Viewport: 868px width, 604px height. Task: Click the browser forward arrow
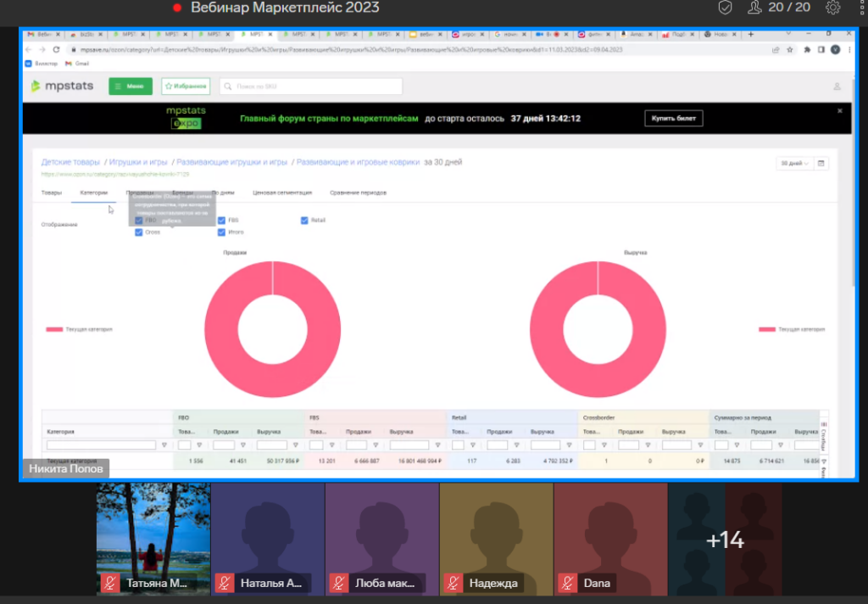pos(42,49)
